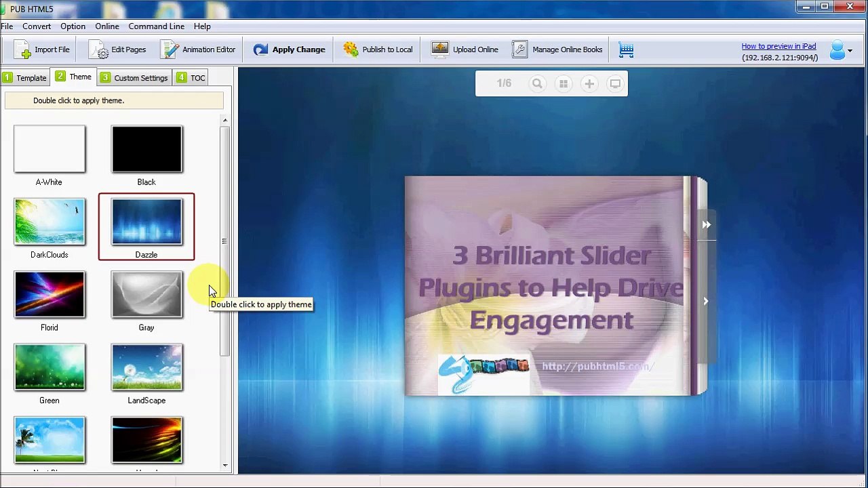Select the Gray theme thumbnail
868x488 pixels.
tap(146, 294)
